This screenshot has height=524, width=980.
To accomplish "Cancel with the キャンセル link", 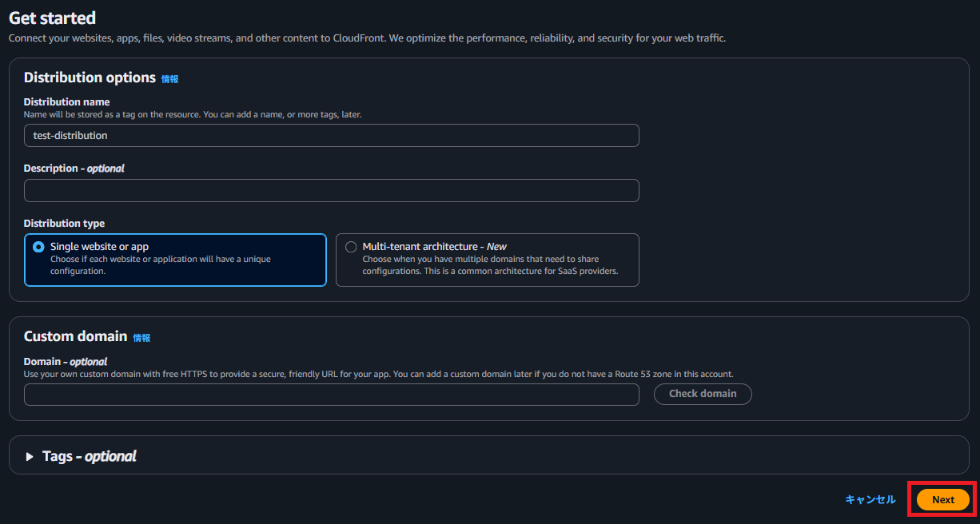I will pos(870,499).
